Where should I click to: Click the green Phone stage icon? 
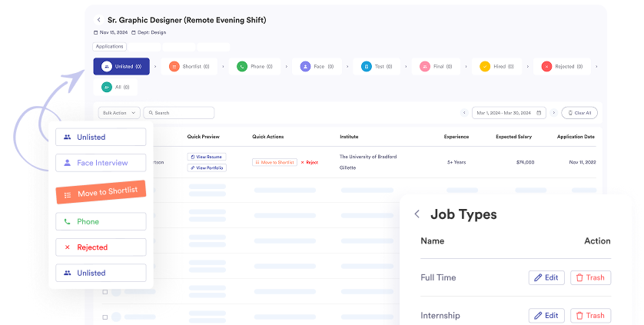pyautogui.click(x=242, y=67)
